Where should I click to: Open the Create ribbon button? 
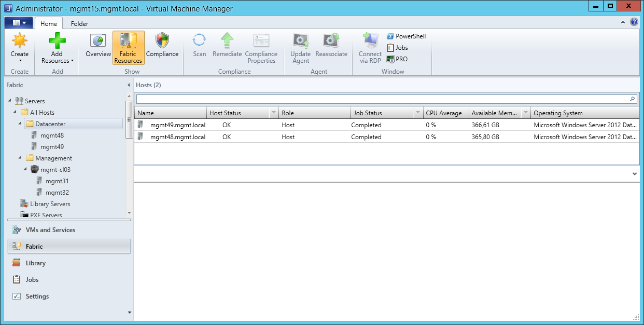(x=20, y=48)
